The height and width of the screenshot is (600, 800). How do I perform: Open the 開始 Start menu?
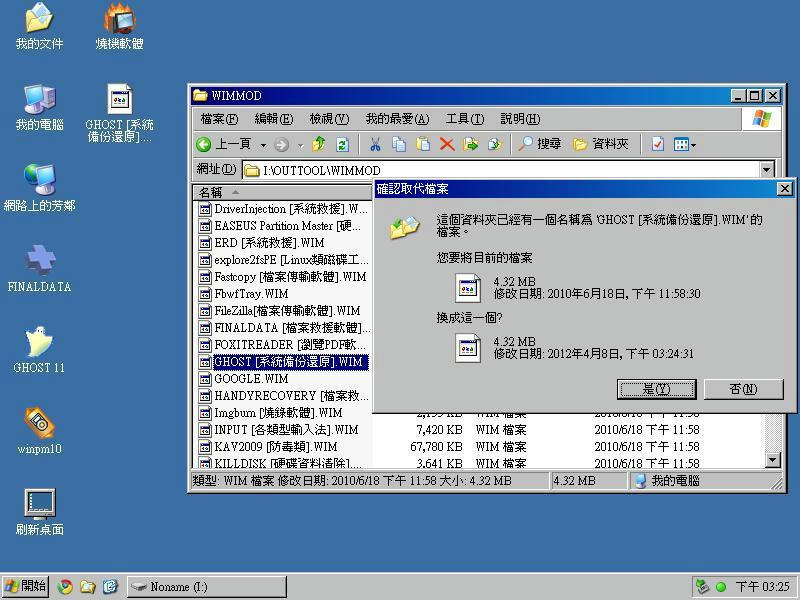coord(25,586)
